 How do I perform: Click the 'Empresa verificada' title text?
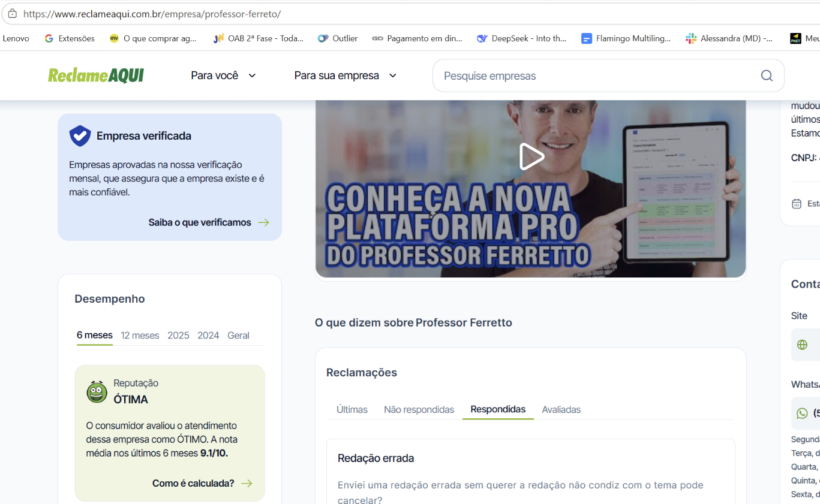point(144,136)
